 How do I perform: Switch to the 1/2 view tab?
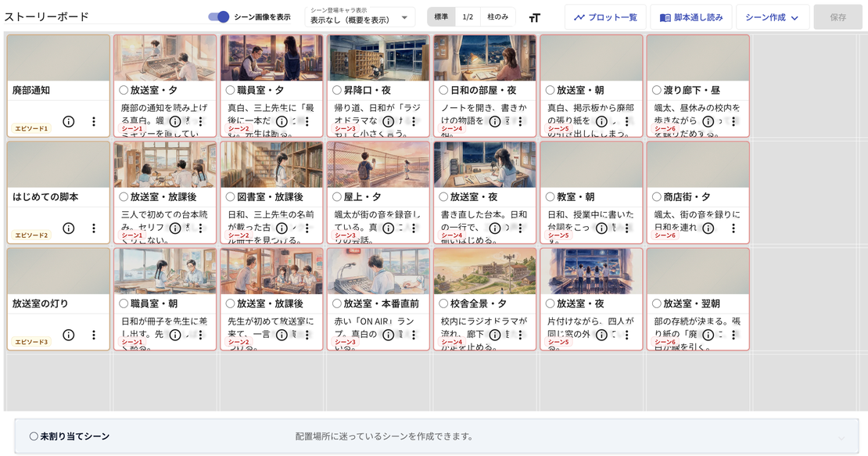coord(468,17)
